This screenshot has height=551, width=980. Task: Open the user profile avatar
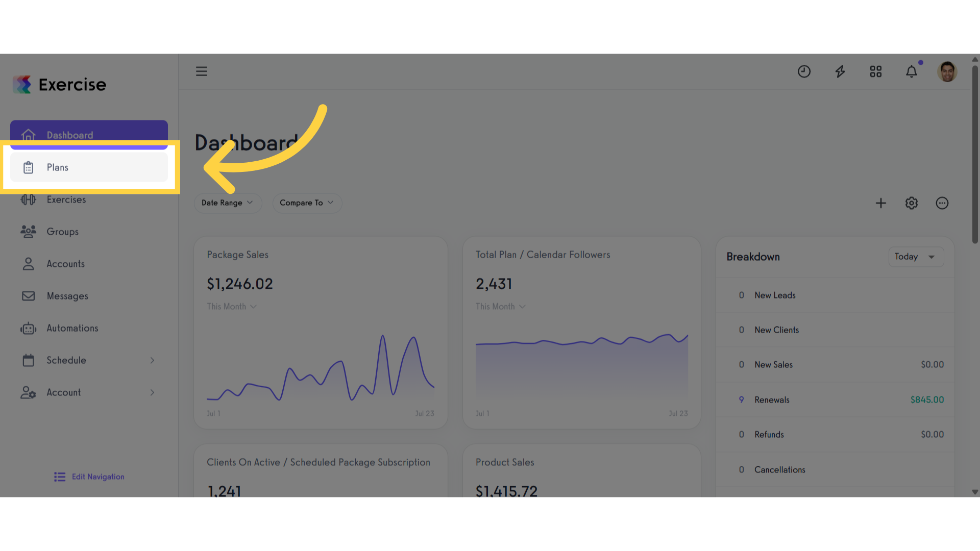[947, 71]
